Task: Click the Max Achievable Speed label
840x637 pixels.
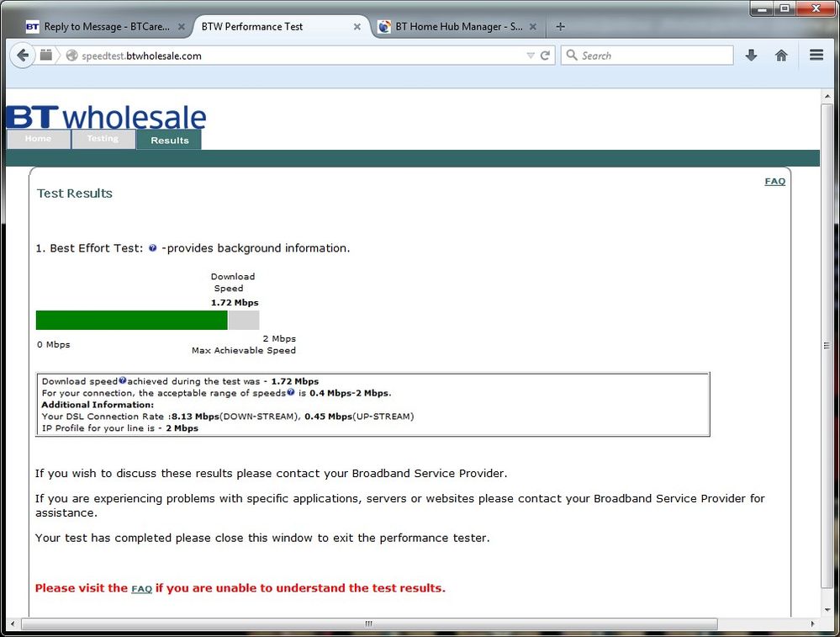Action: [x=244, y=350]
